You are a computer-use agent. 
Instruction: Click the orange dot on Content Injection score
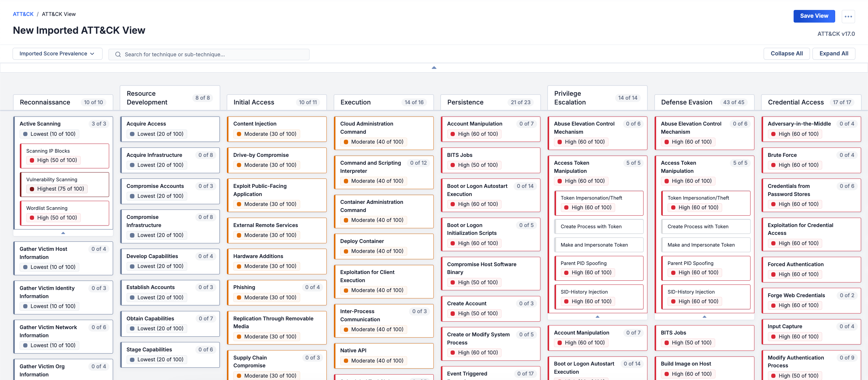click(x=239, y=134)
